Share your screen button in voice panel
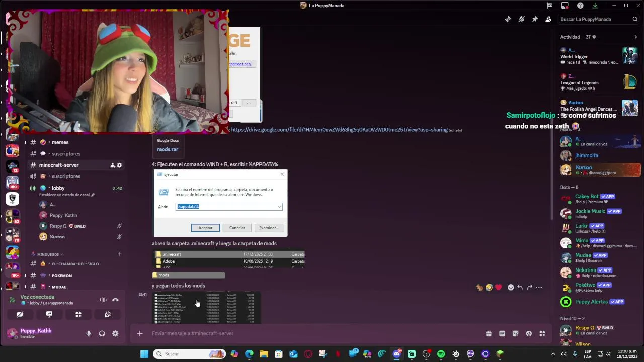 point(49,314)
